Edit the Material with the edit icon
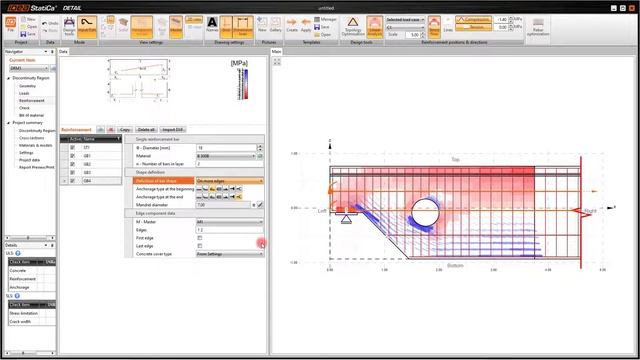This screenshot has height=360, width=640. pos(260,156)
